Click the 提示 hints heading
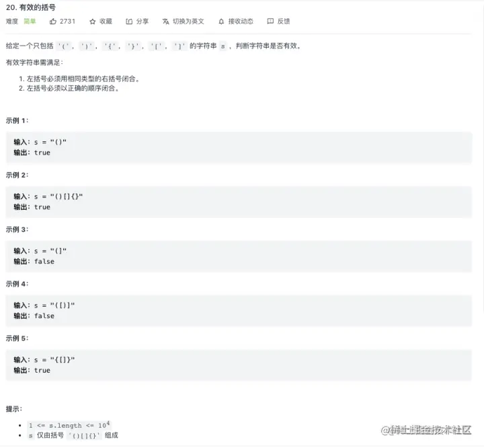Viewport: 484px width, 448px height. (14, 409)
